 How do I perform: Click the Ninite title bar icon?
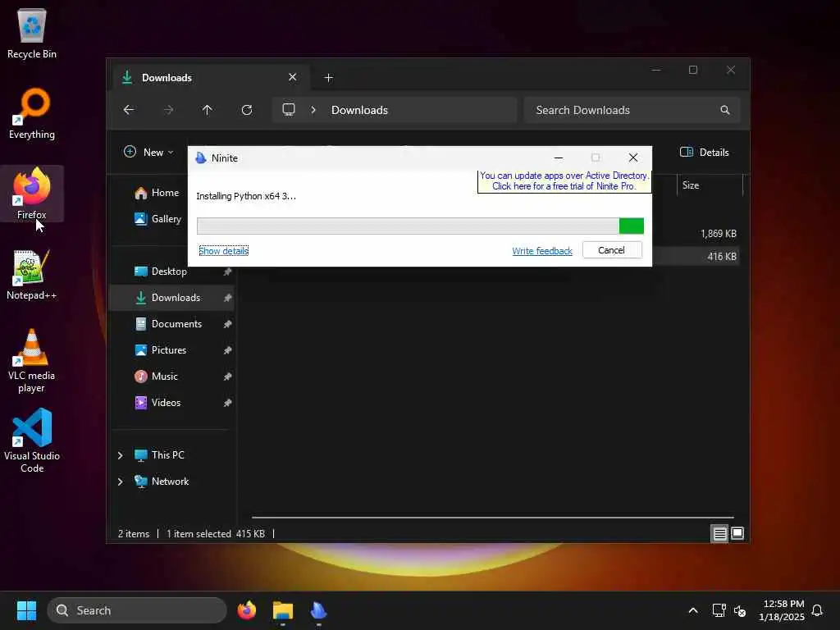(x=201, y=158)
